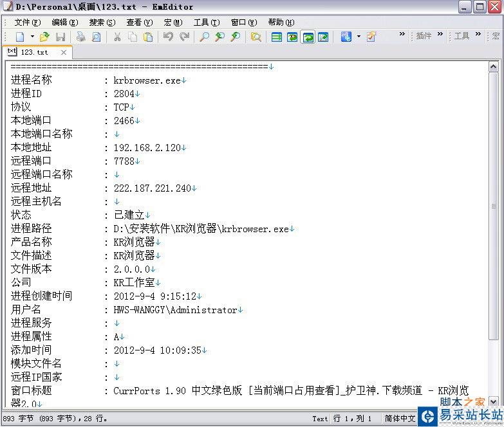504x427 pixels.
Task: Open the 帮助(H) menu
Action: [x=281, y=23]
